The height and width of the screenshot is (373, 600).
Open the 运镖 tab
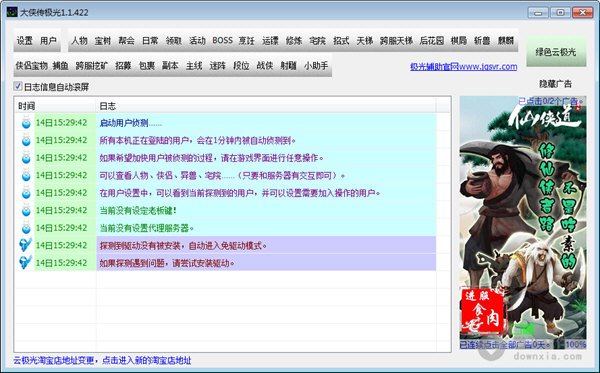click(x=270, y=41)
